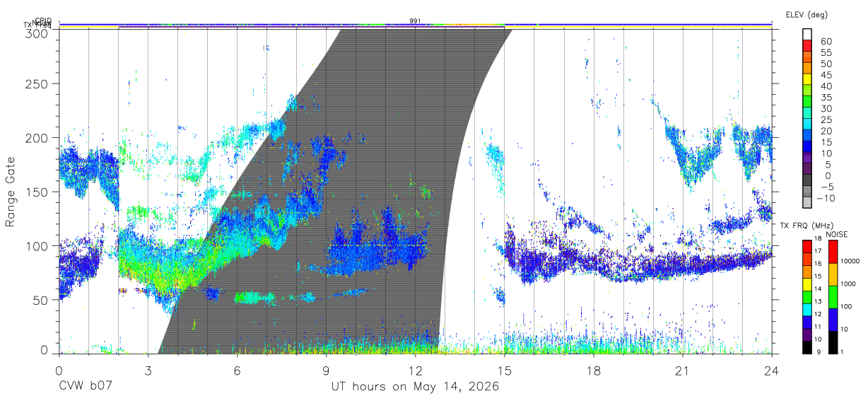Click the '40' tick on ELEV scale
868x401 pixels.
point(826,86)
